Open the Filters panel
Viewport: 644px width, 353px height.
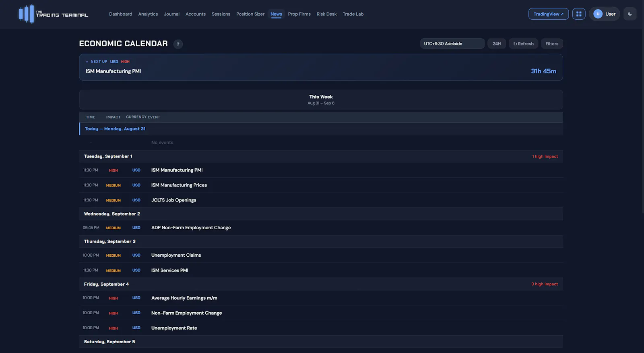552,44
